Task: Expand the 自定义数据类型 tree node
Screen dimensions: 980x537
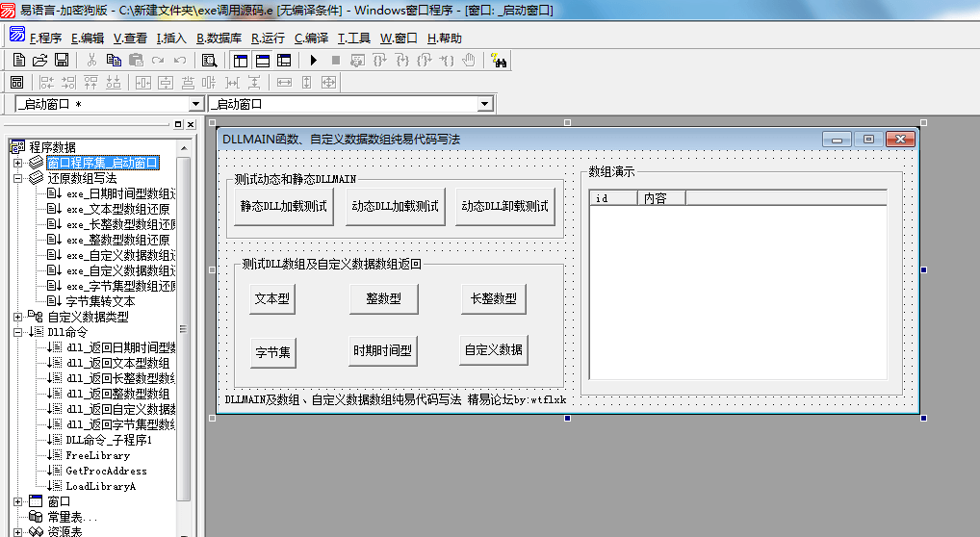Action: (17, 317)
